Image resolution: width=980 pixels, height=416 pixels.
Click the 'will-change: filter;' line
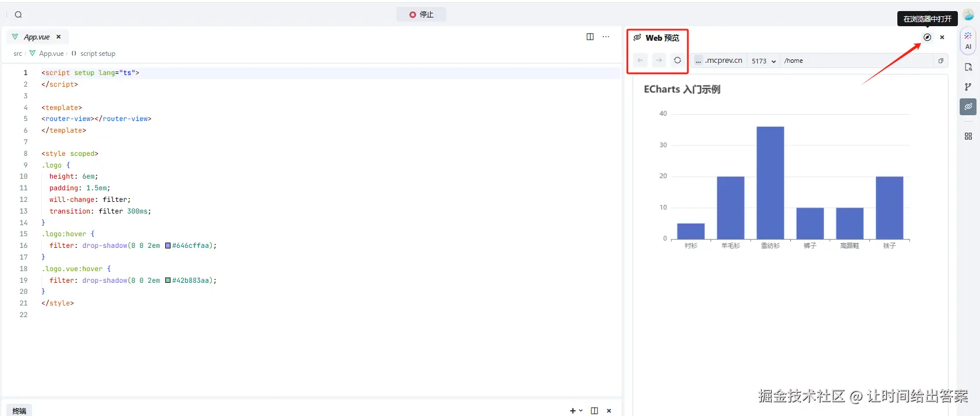pos(90,200)
